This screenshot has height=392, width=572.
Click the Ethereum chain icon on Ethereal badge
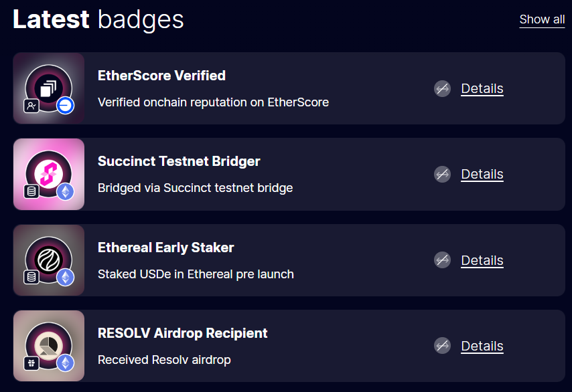coord(65,278)
